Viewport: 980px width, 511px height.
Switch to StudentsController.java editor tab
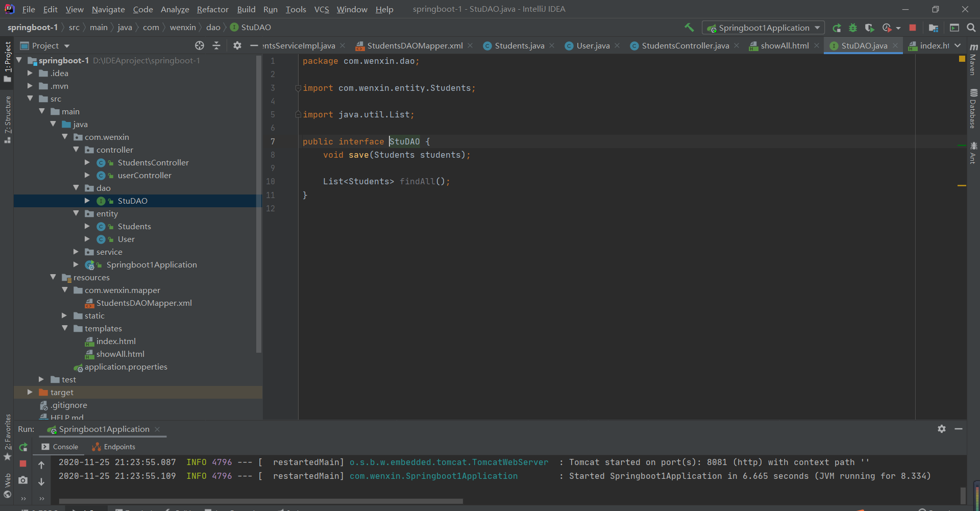pyautogui.click(x=685, y=45)
